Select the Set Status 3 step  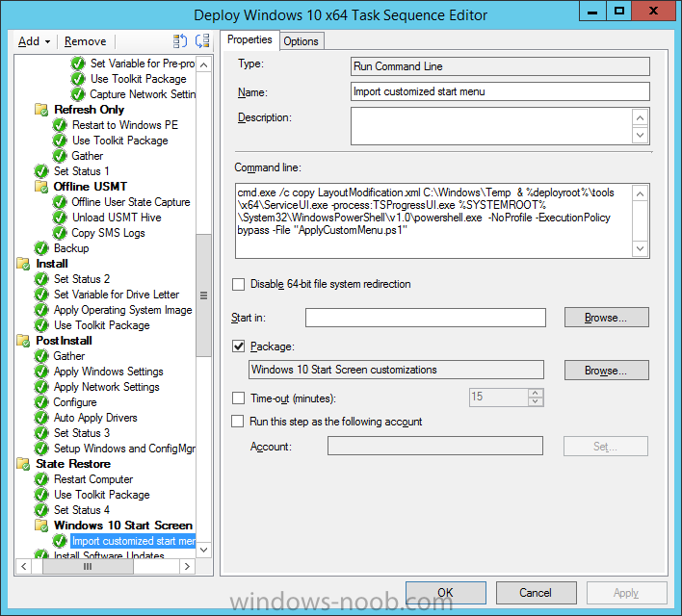click(x=81, y=433)
